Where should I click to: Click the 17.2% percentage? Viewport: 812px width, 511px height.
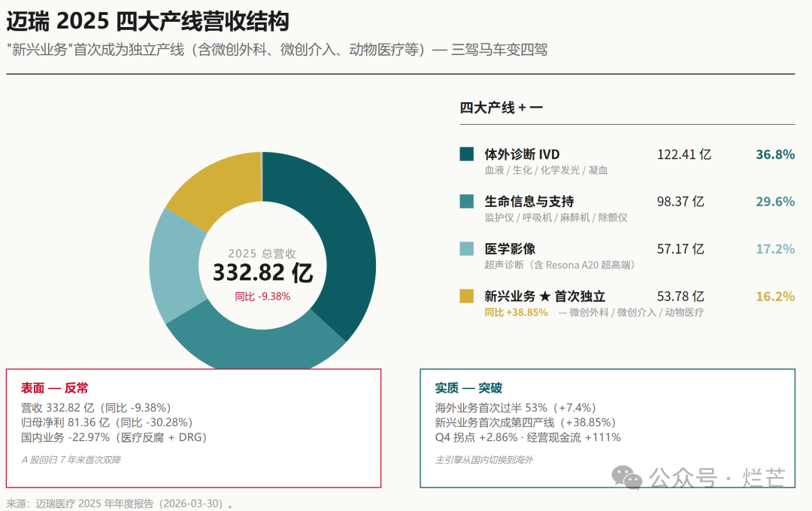tap(775, 249)
